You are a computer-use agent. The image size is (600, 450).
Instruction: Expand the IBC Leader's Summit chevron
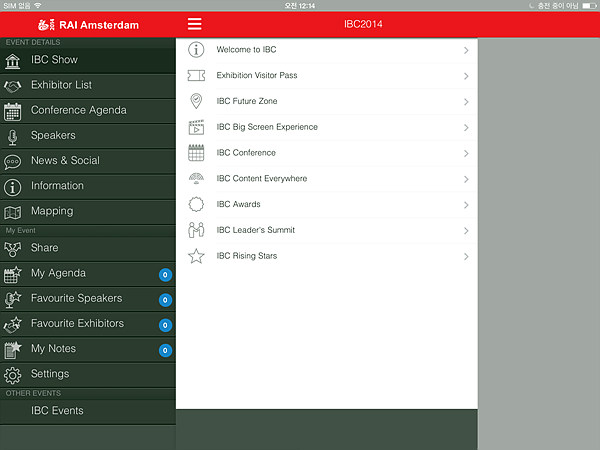pyautogui.click(x=466, y=231)
